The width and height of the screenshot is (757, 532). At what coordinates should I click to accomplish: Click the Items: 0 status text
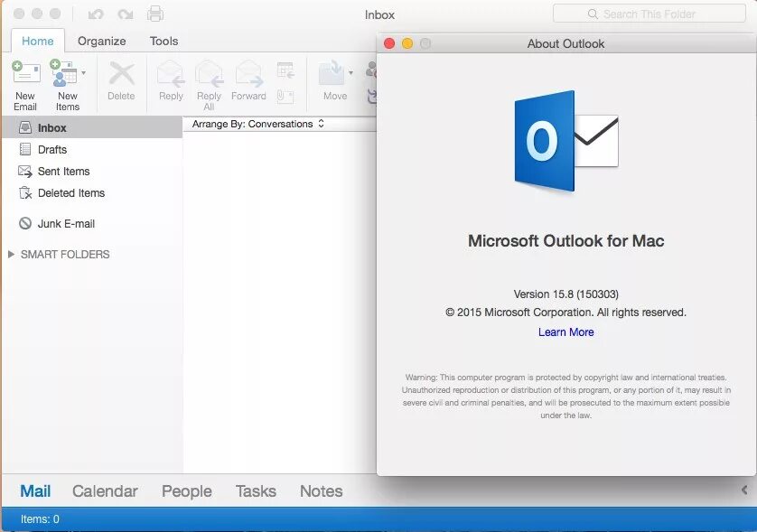(x=40, y=519)
